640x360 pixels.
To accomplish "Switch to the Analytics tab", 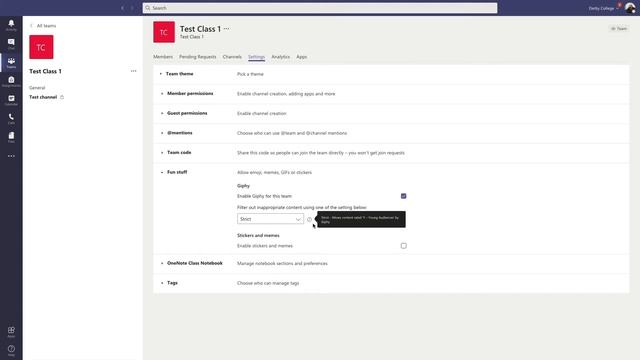I will (280, 57).
